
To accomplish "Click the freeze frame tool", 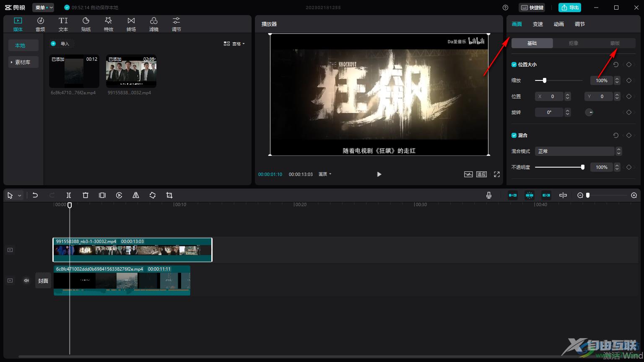I will [x=102, y=195].
